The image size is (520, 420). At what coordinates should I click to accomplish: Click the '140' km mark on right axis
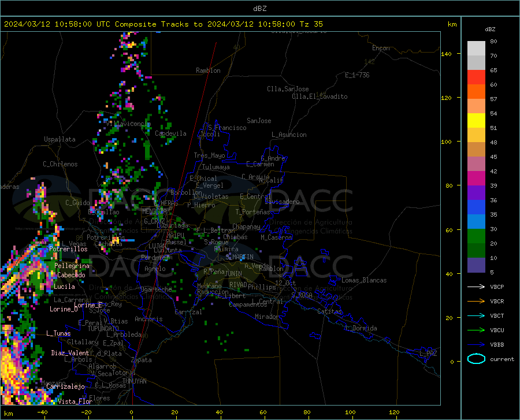point(446,54)
